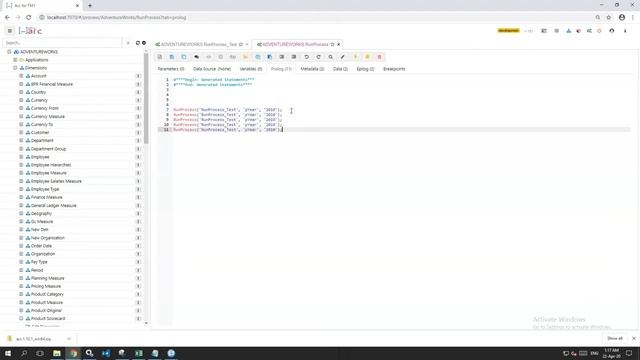Open tree settings with the gear icon
640x360 pixels.
pos(144,43)
